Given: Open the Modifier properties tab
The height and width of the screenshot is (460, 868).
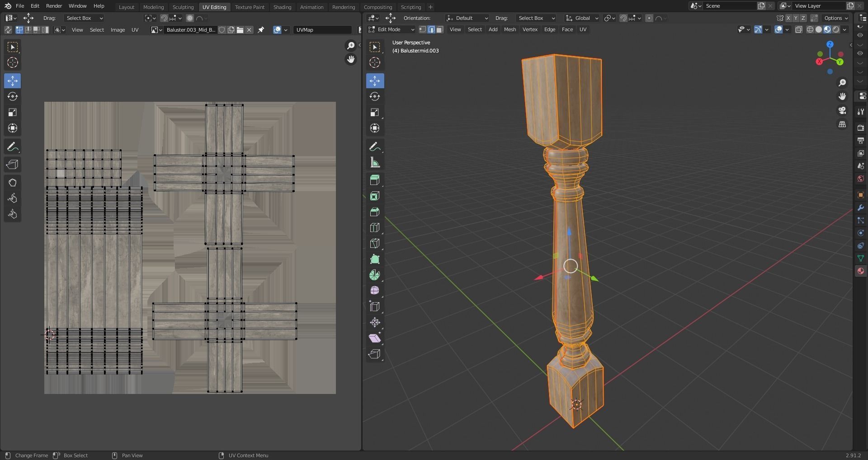Looking at the screenshot, I should (860, 208).
